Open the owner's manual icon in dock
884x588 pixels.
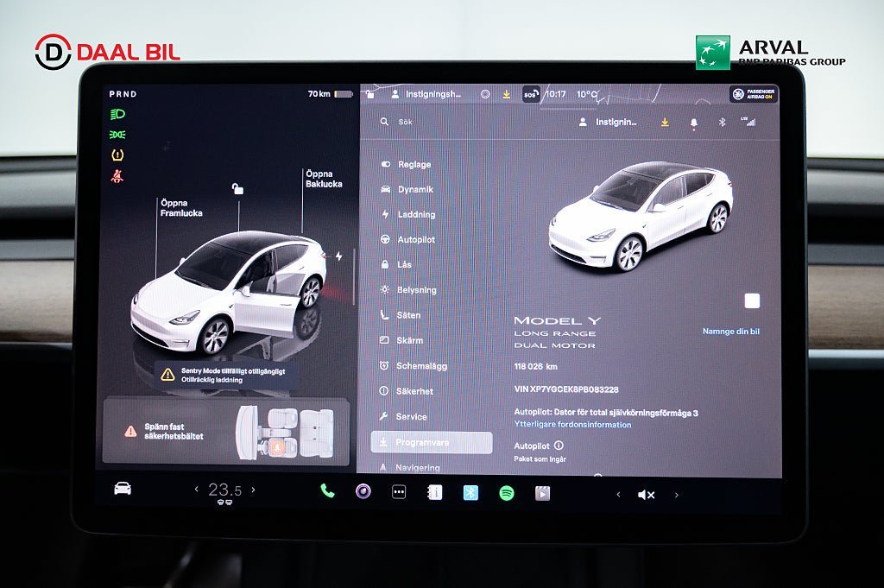[x=435, y=492]
